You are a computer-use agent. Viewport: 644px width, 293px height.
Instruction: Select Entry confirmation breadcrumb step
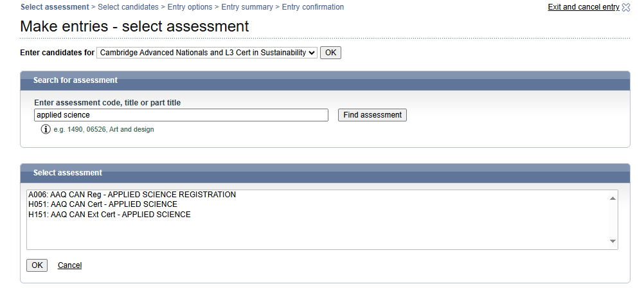click(x=313, y=7)
